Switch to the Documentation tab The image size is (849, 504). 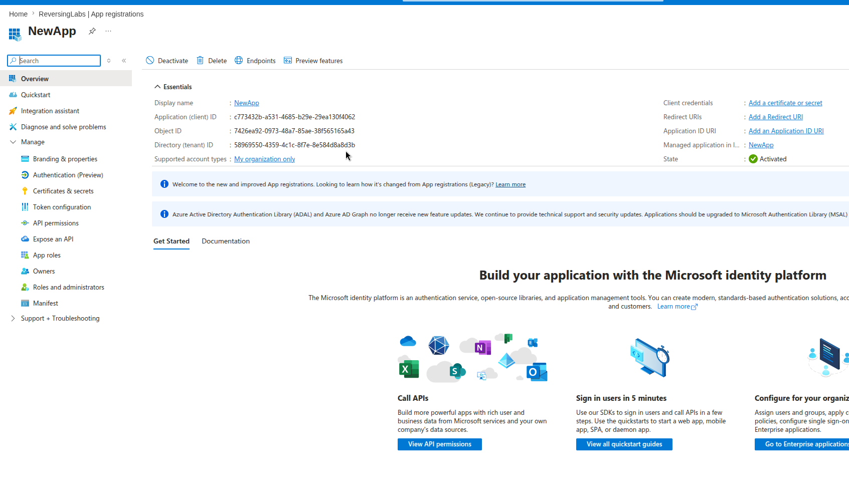pos(226,241)
